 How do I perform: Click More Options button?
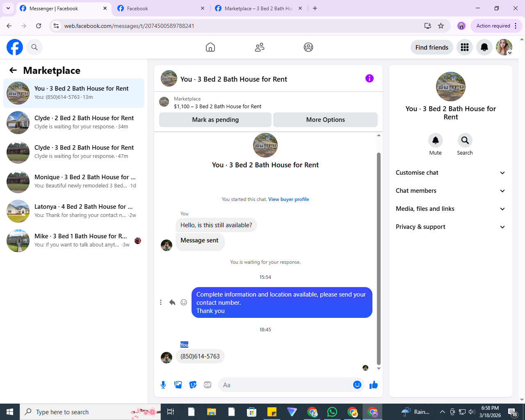pyautogui.click(x=326, y=120)
